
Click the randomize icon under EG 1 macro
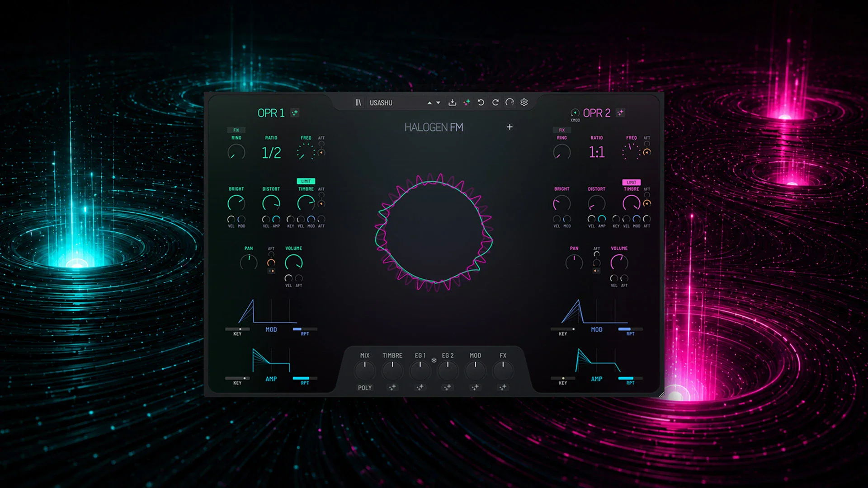coord(420,387)
